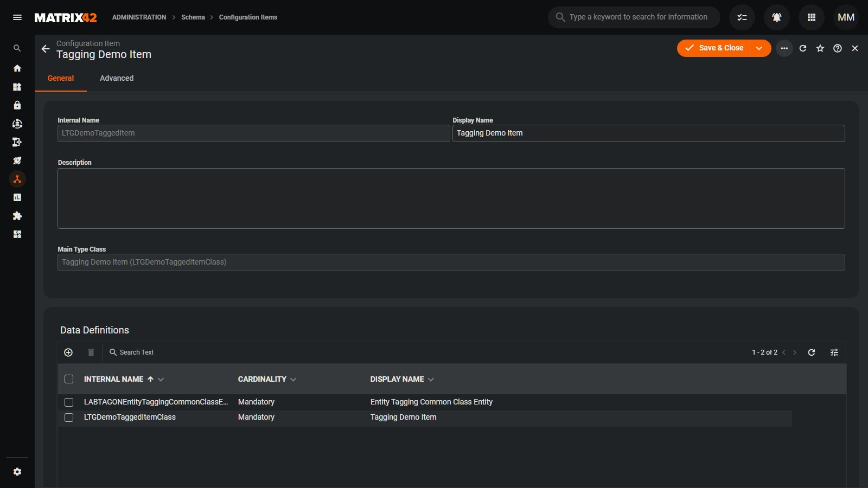The image size is (868, 488).
Task: Navigate to ADMINISTRATION breadcrumb
Action: coord(139,17)
